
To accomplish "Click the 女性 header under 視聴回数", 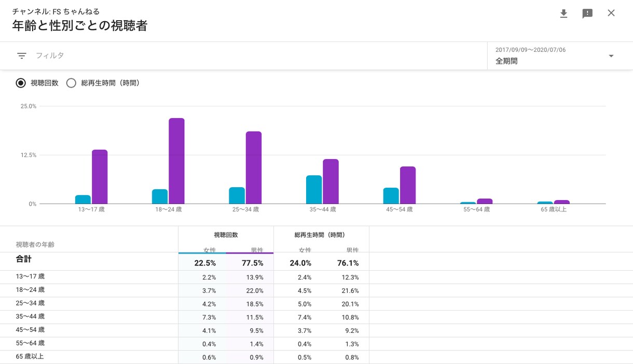I will [x=210, y=249].
